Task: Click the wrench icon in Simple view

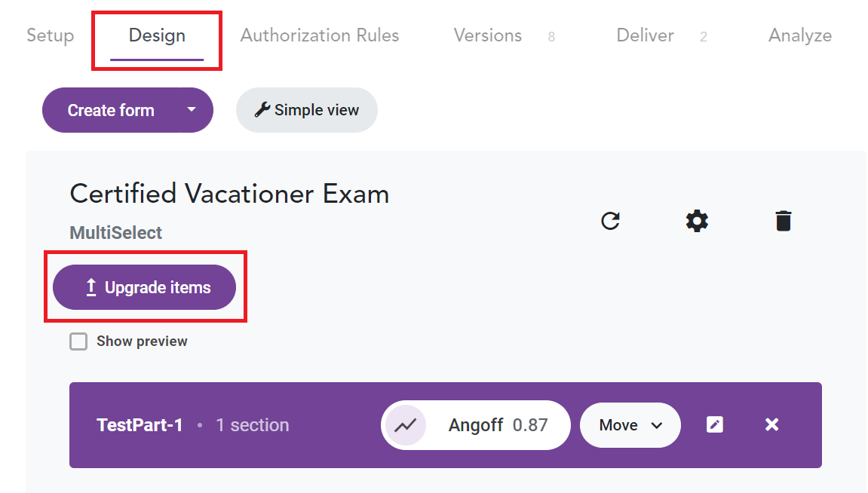Action: pos(262,109)
